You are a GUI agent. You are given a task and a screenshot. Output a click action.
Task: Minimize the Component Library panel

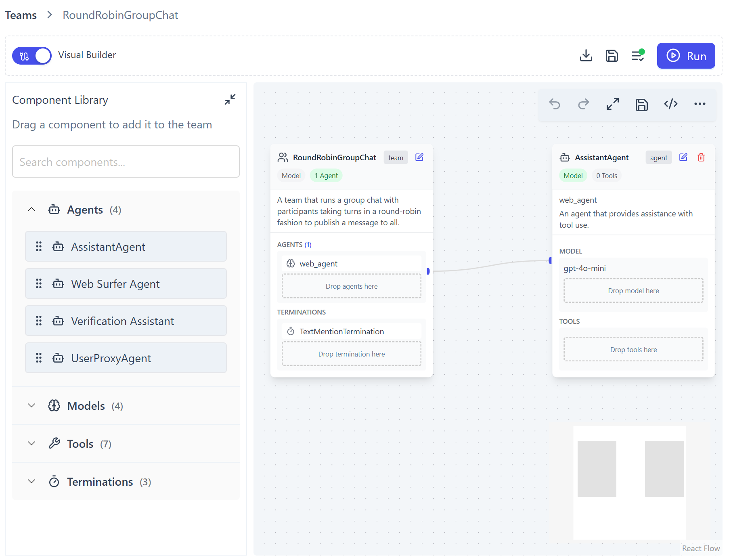tap(230, 99)
